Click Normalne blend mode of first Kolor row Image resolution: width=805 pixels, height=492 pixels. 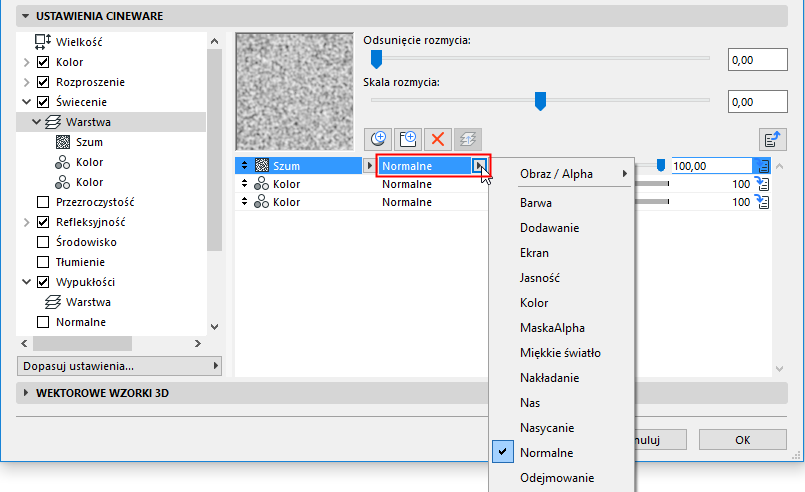click(x=407, y=184)
